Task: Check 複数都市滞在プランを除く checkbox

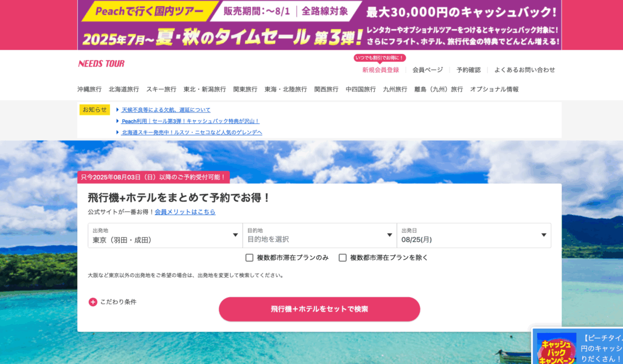Action: [343, 258]
